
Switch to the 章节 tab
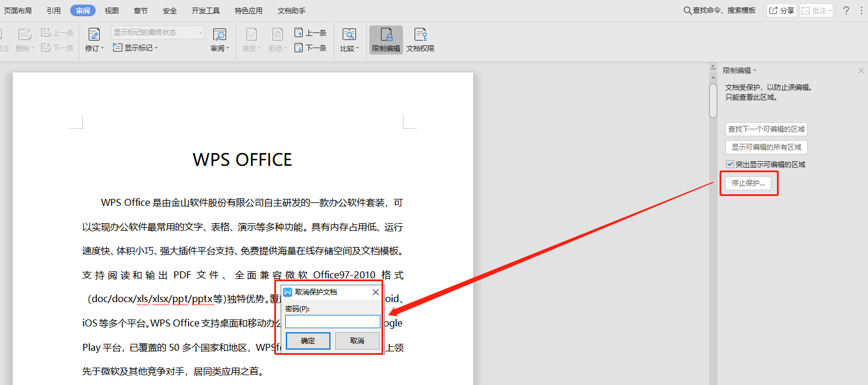[x=140, y=10]
